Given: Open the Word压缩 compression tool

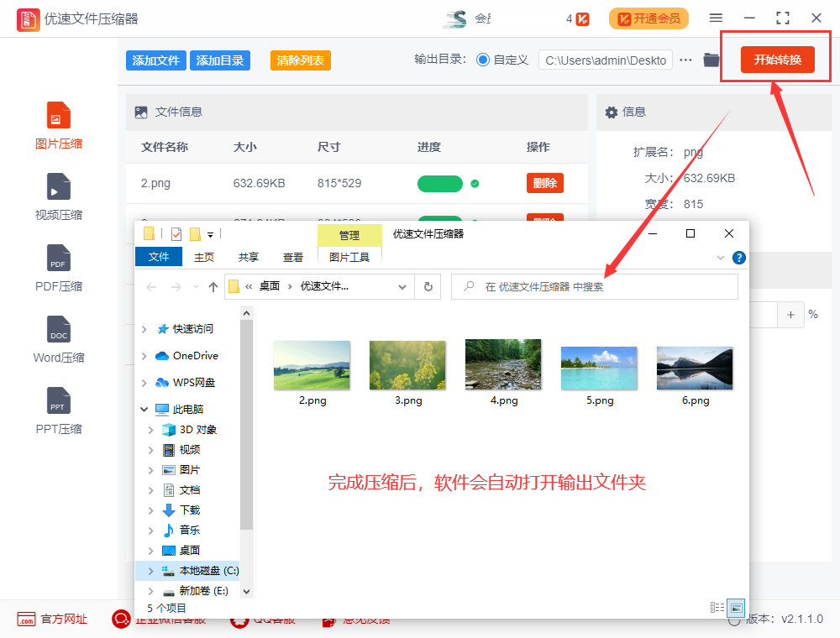Looking at the screenshot, I should (59, 330).
